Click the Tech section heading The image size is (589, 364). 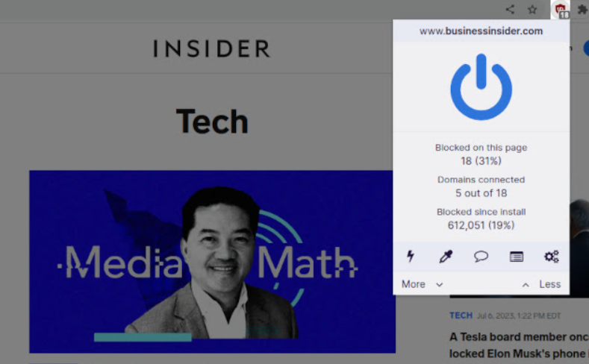click(212, 121)
